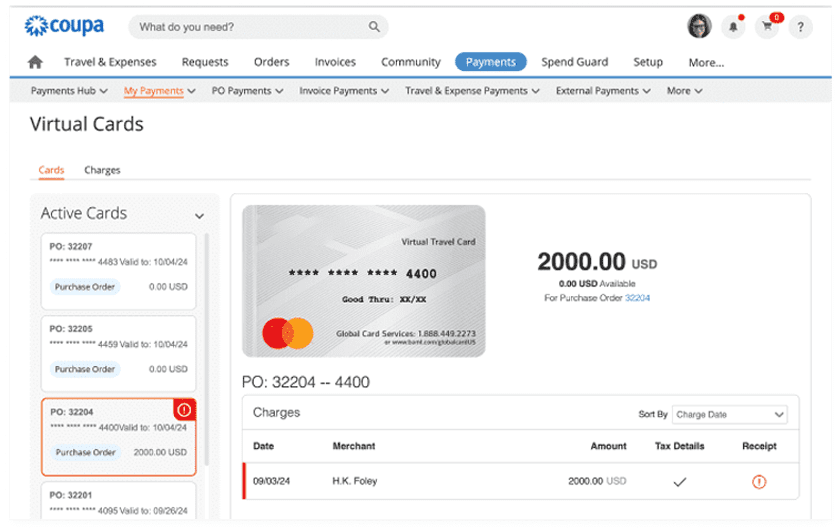Open the Orders menu
Viewport: 838px width, 531px height.
271,62
